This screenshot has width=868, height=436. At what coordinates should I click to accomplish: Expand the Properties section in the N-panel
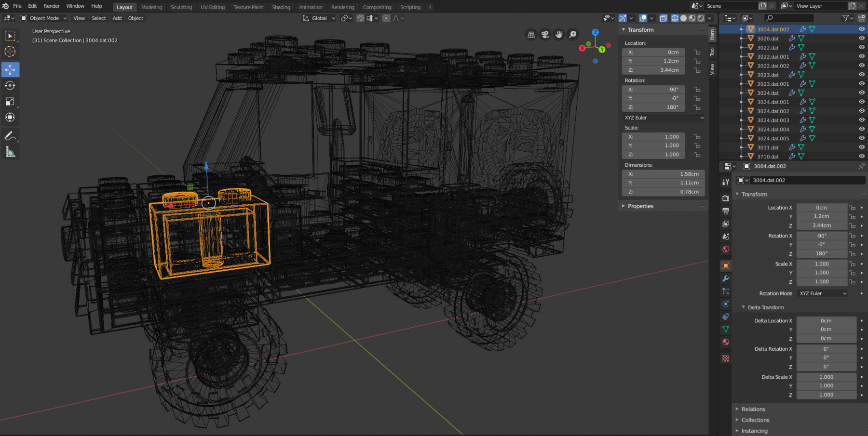click(x=640, y=206)
